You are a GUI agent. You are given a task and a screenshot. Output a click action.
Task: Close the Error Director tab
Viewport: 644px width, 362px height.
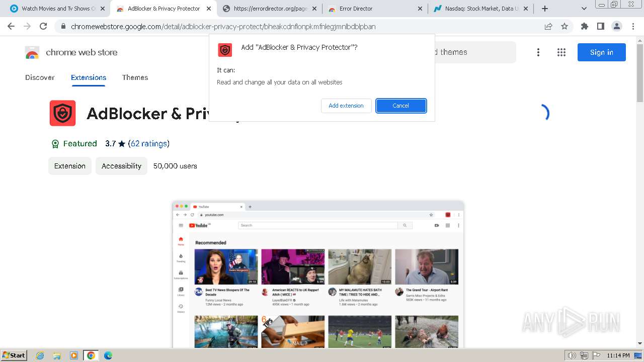point(420,9)
